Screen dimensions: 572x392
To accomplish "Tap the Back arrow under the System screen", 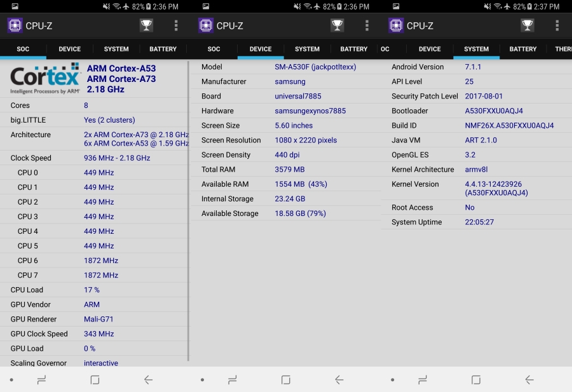I will [x=529, y=380].
